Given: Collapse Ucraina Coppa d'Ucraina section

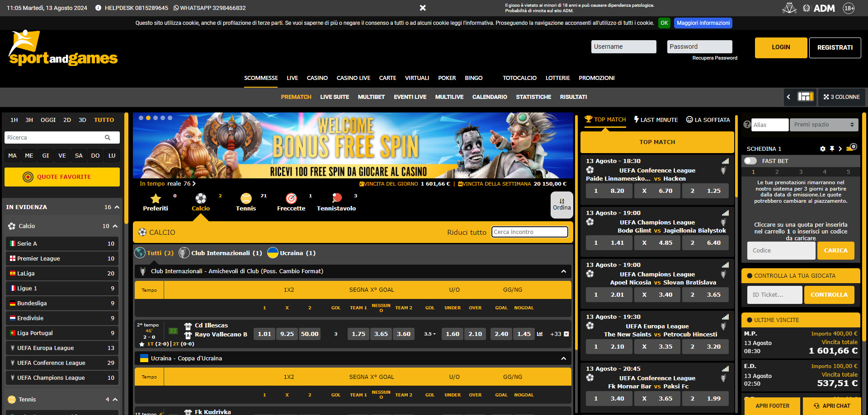Looking at the screenshot, I should [x=563, y=359].
